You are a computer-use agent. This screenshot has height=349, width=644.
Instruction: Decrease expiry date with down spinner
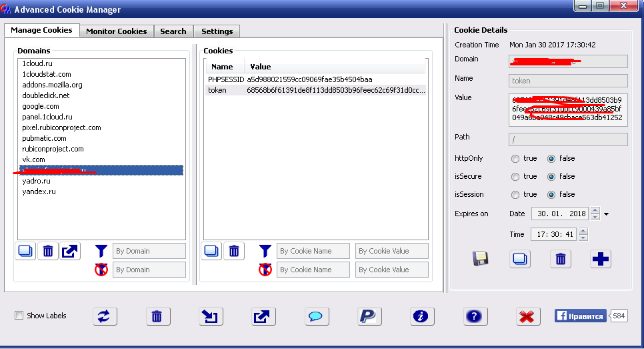pos(595,217)
